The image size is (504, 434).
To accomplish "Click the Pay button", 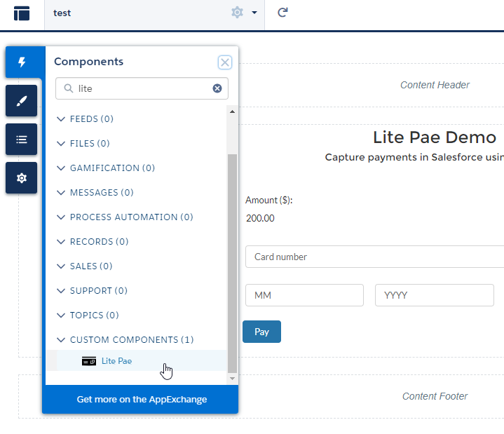I will pos(261,332).
